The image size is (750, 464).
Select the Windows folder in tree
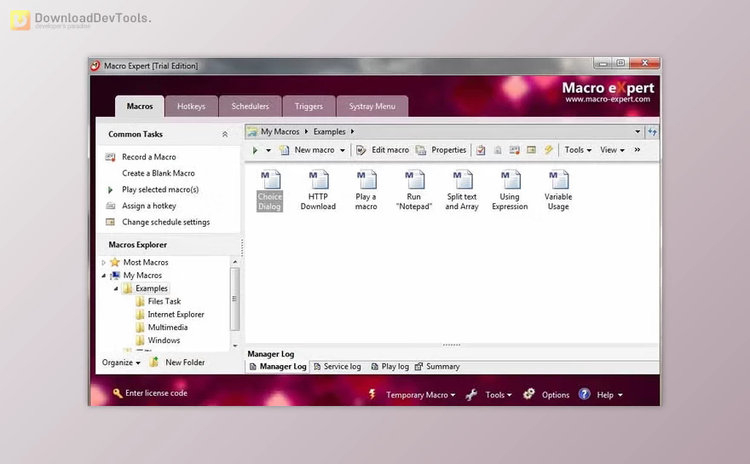pos(164,340)
